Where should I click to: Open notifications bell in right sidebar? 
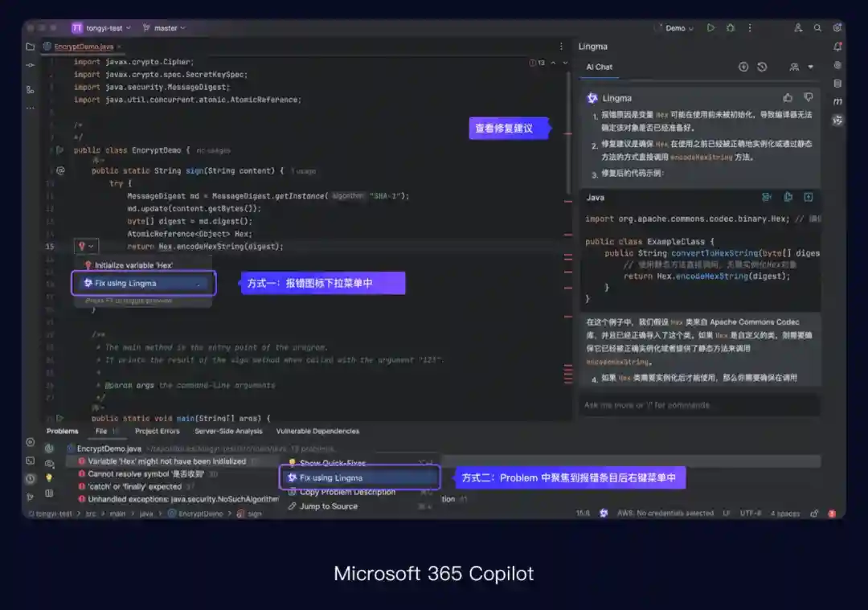(837, 47)
